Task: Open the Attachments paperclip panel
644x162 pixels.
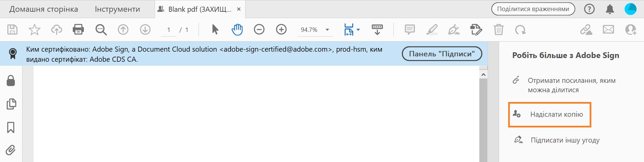Action: tap(11, 150)
